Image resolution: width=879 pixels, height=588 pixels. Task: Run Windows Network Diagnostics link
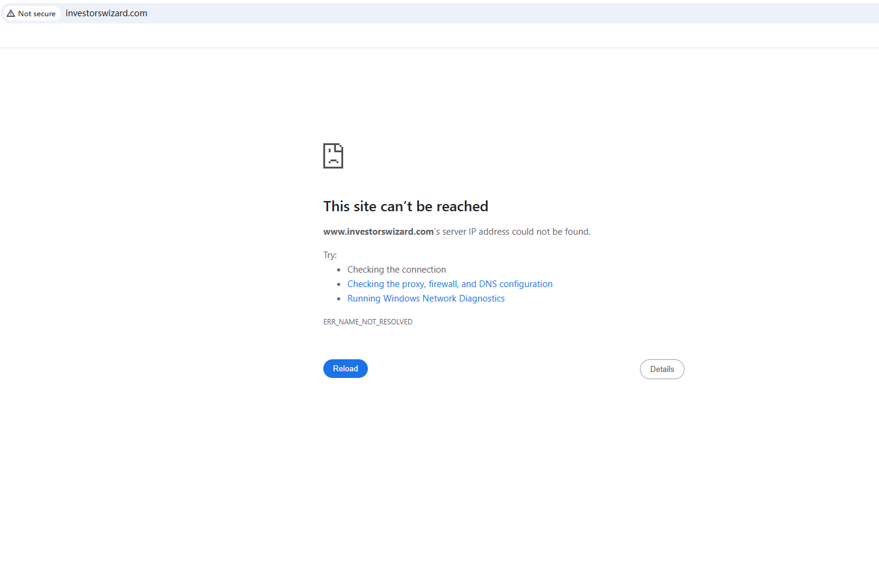point(426,299)
